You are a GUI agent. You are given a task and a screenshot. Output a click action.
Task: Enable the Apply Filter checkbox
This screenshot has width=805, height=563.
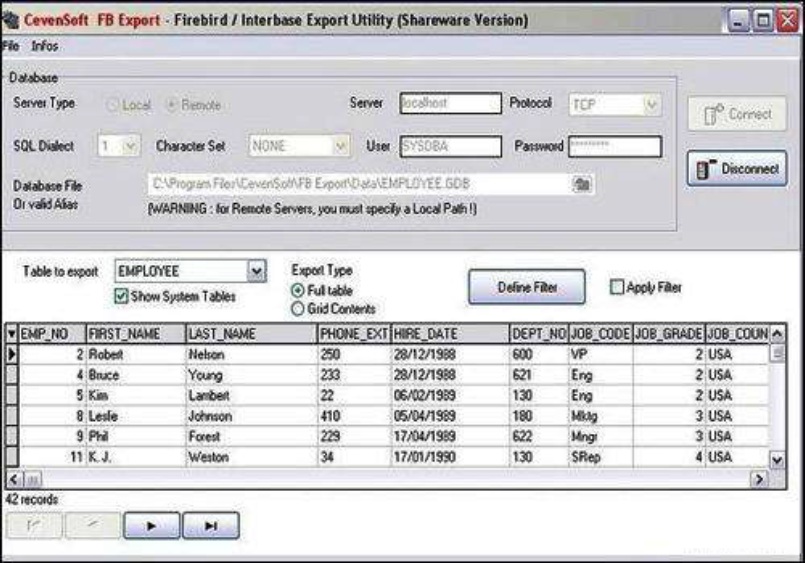(617, 287)
